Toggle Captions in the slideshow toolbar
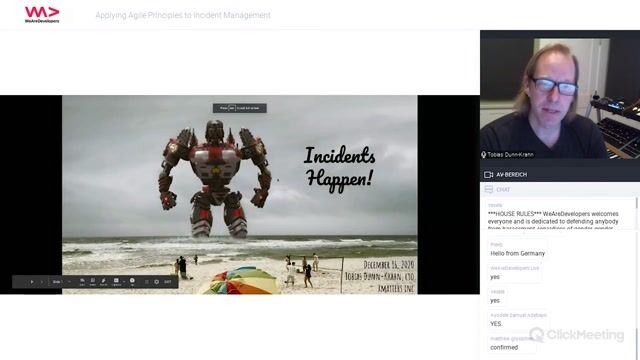 116,282
